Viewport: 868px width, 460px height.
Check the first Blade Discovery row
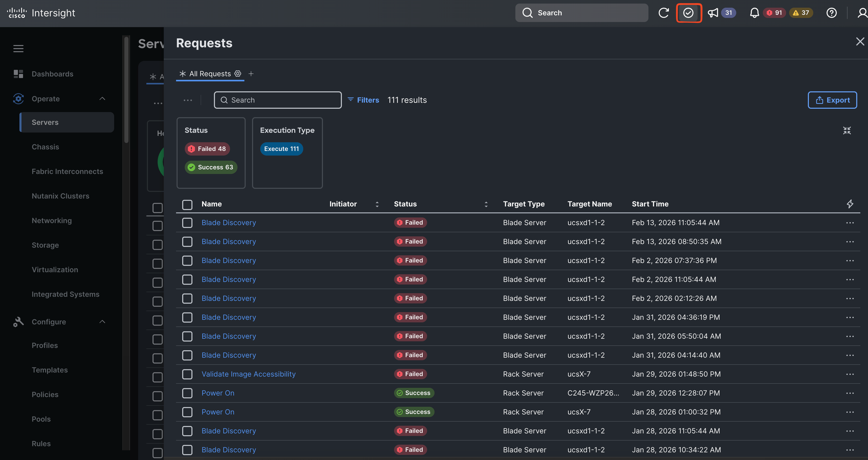[187, 223]
